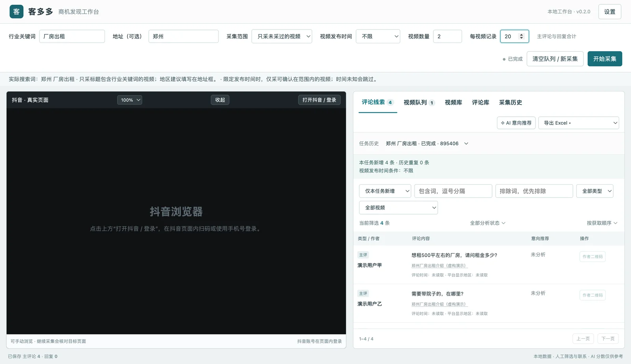Image resolution: width=631 pixels, height=364 pixels.
Task: Focus the 行业关键词 input field
Action: 72,36
